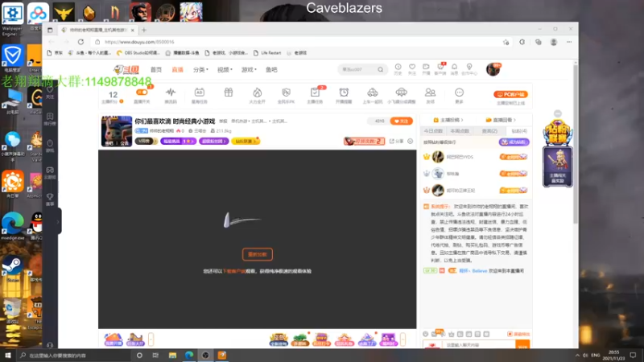Open the Steam desktop shortcut
Image resolution: width=644 pixels, height=362 pixels.
12,269
